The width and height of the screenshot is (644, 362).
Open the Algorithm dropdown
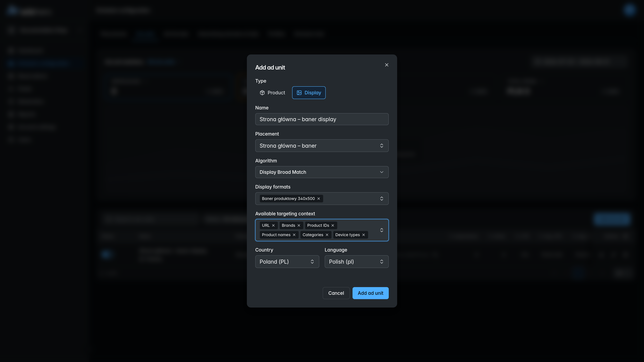click(322, 172)
